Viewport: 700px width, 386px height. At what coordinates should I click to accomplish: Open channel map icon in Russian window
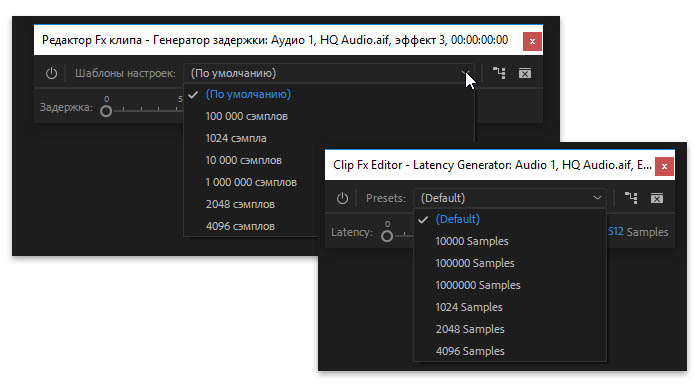click(499, 73)
